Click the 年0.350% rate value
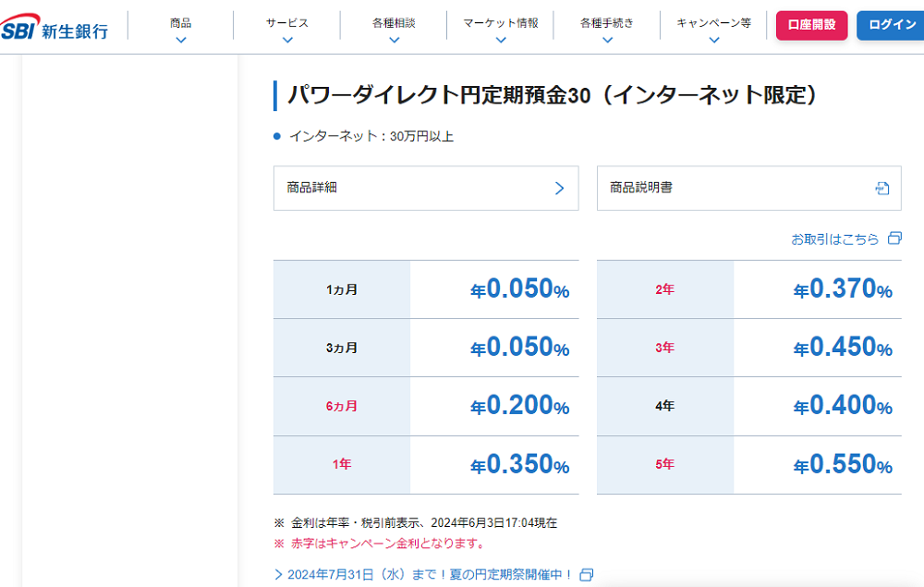924x587 pixels. tap(519, 464)
